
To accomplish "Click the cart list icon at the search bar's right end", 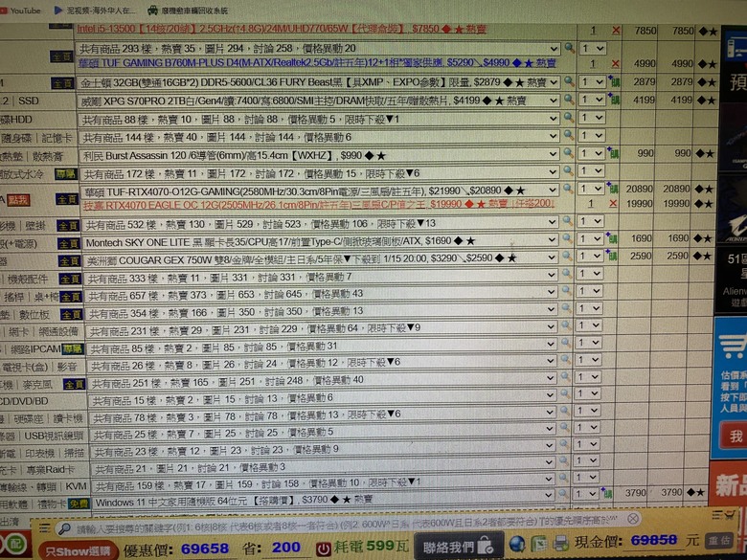I will click(723, 514).
